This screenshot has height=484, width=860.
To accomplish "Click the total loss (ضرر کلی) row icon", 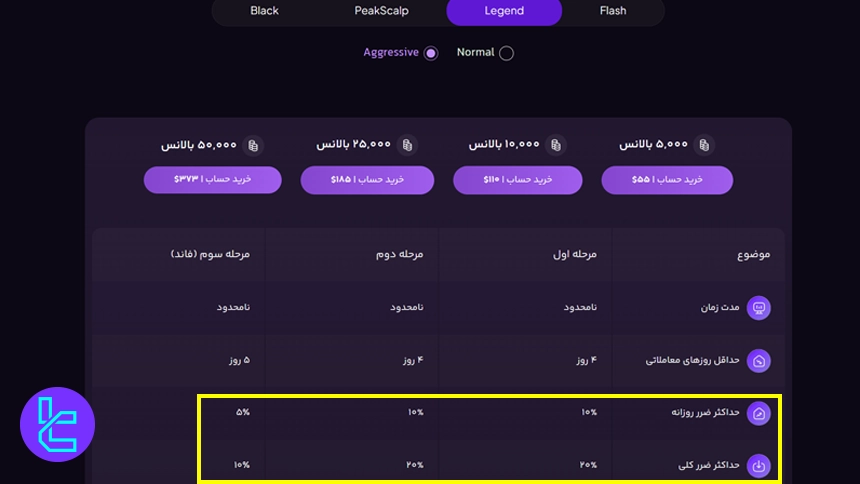I will tap(759, 465).
